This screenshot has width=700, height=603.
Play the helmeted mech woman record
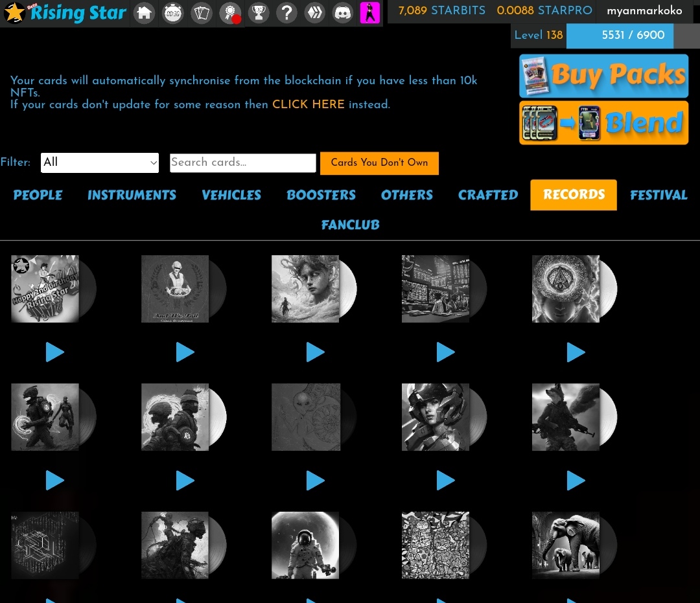coord(445,481)
